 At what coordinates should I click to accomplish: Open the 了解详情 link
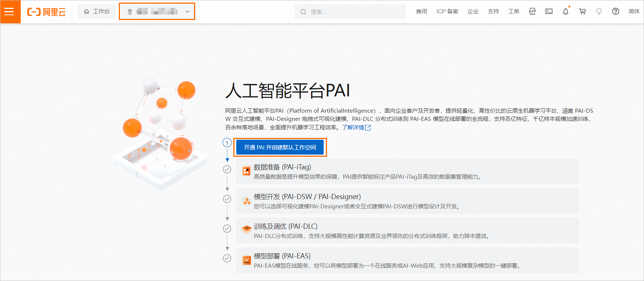click(356, 128)
